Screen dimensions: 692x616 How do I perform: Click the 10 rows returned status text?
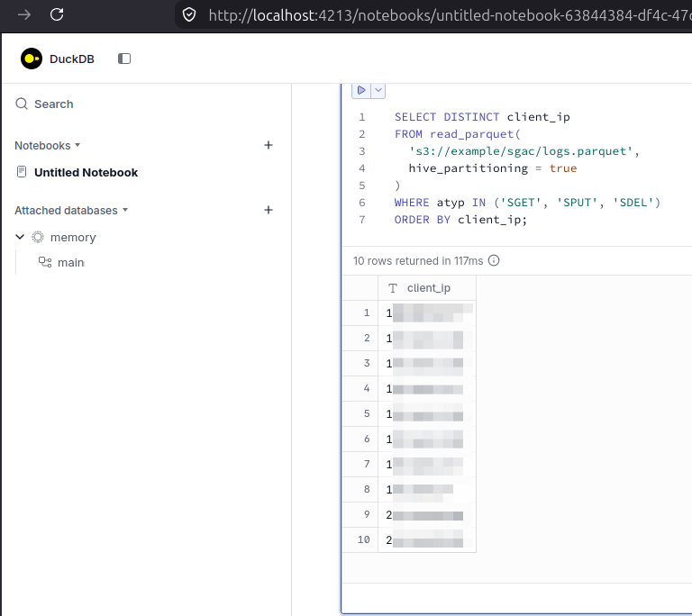(418, 261)
